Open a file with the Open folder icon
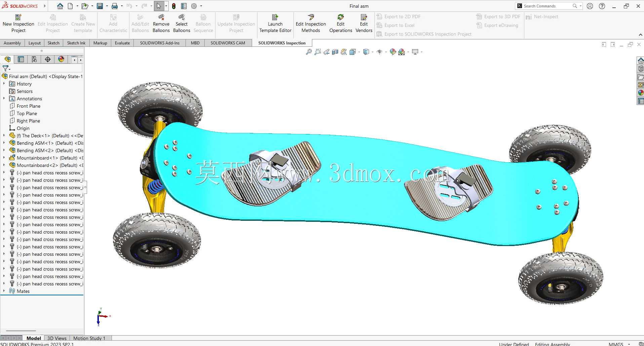This screenshot has height=346, width=644. click(x=85, y=6)
